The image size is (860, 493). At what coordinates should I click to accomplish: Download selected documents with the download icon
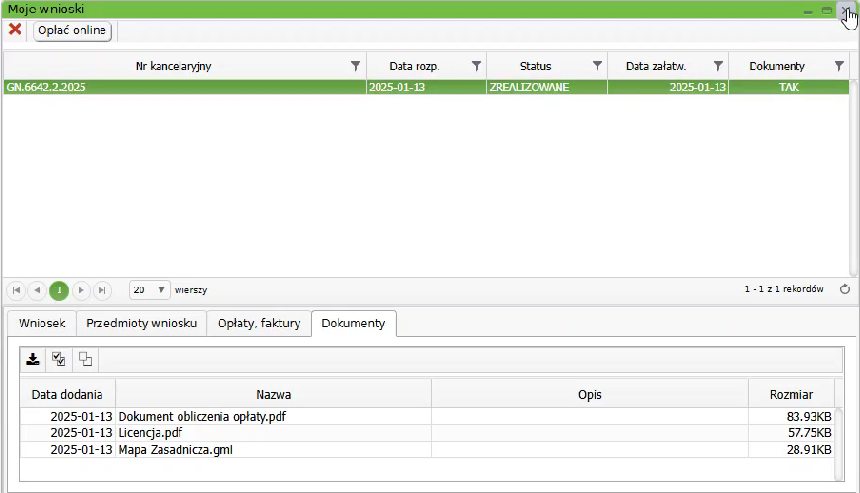pos(33,360)
